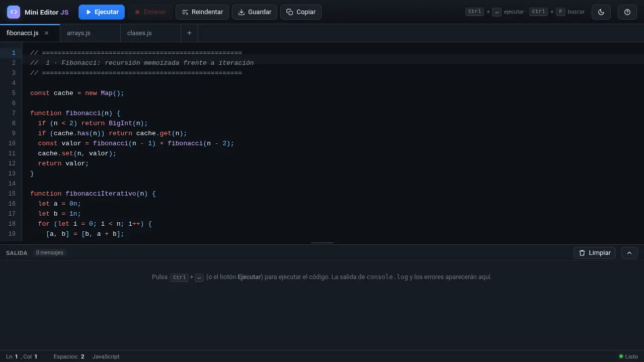Click the 0 mensajes badge
This screenshot has width=644, height=362.
(50, 253)
